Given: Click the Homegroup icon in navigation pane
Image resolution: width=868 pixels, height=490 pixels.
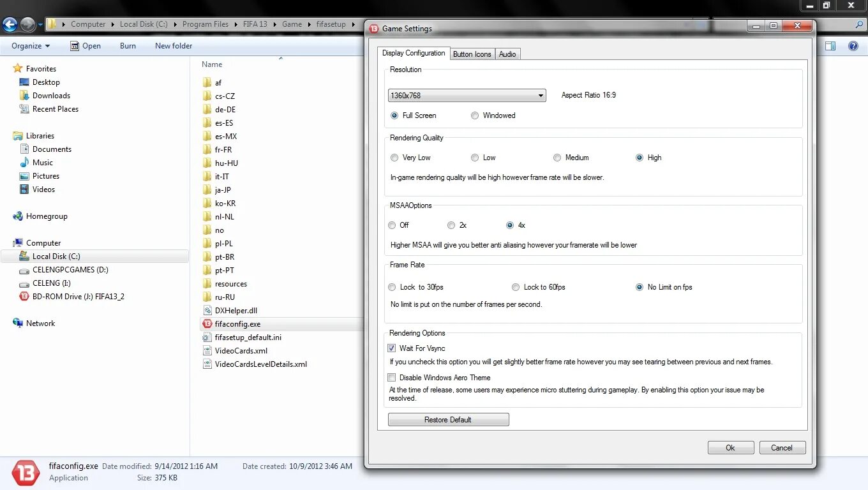Looking at the screenshot, I should [18, 216].
